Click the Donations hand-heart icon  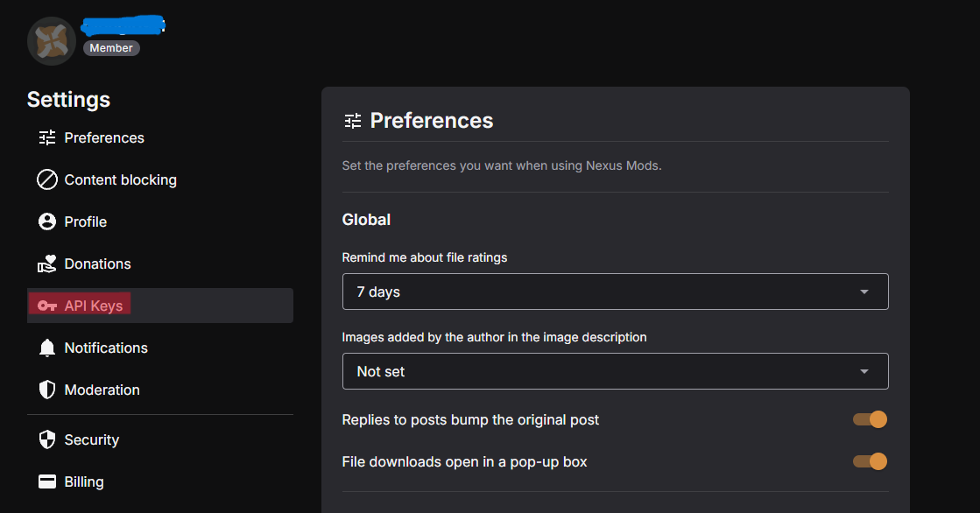pos(47,264)
